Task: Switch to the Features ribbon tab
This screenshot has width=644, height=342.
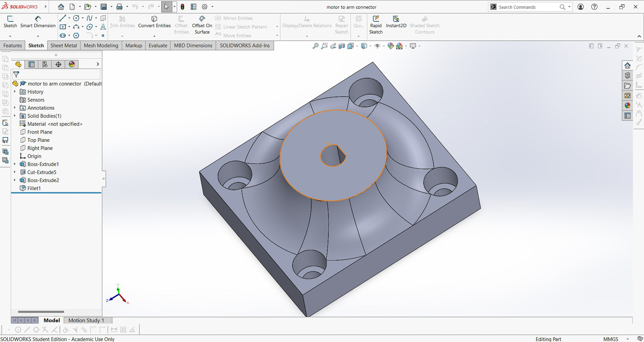Action: tap(12, 45)
